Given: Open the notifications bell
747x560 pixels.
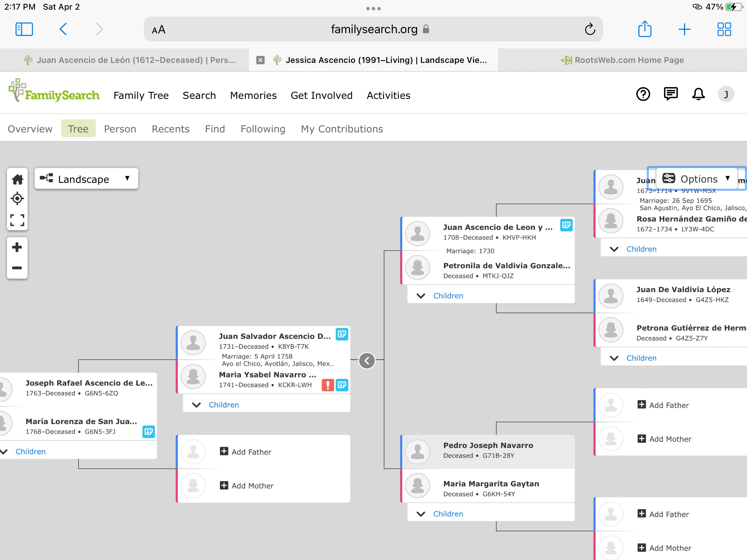Looking at the screenshot, I should pos(698,94).
